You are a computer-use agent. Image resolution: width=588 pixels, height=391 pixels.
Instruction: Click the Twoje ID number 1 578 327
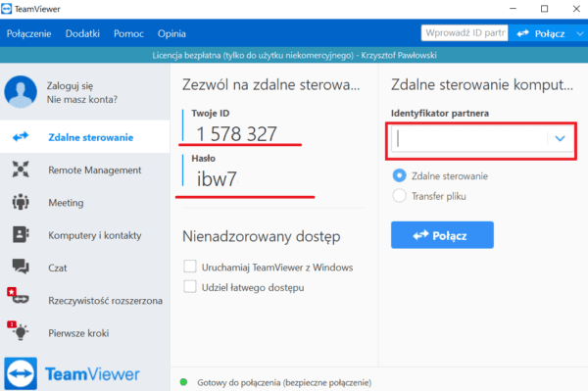236,134
